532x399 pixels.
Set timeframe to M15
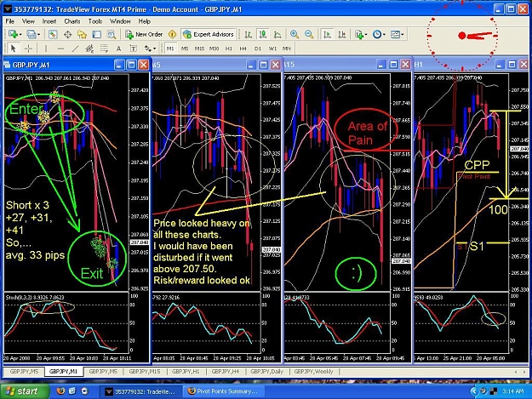[x=199, y=48]
